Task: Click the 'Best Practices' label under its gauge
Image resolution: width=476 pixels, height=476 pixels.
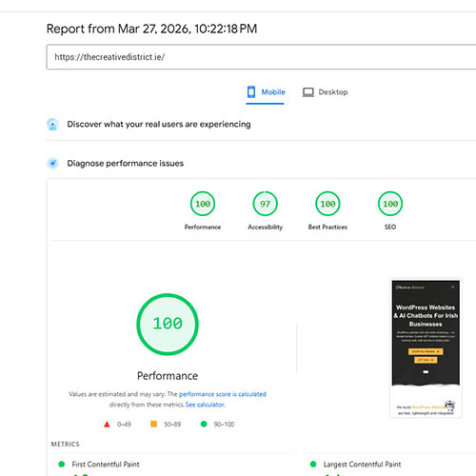Action: pos(327,228)
